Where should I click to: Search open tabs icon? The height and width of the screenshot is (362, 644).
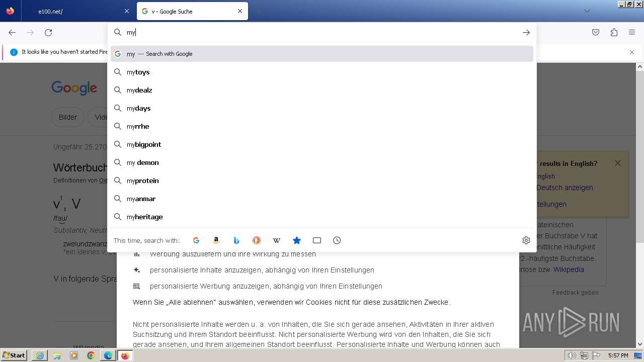pyautogui.click(x=317, y=240)
